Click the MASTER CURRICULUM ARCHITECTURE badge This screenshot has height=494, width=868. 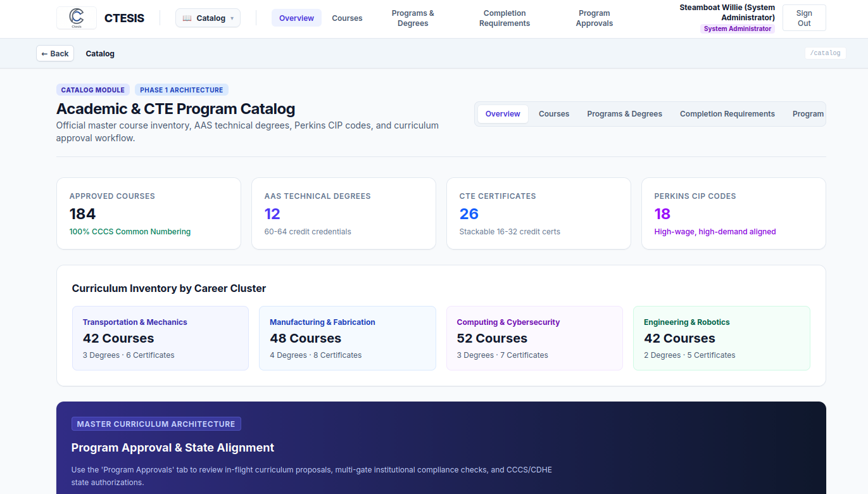coord(156,424)
